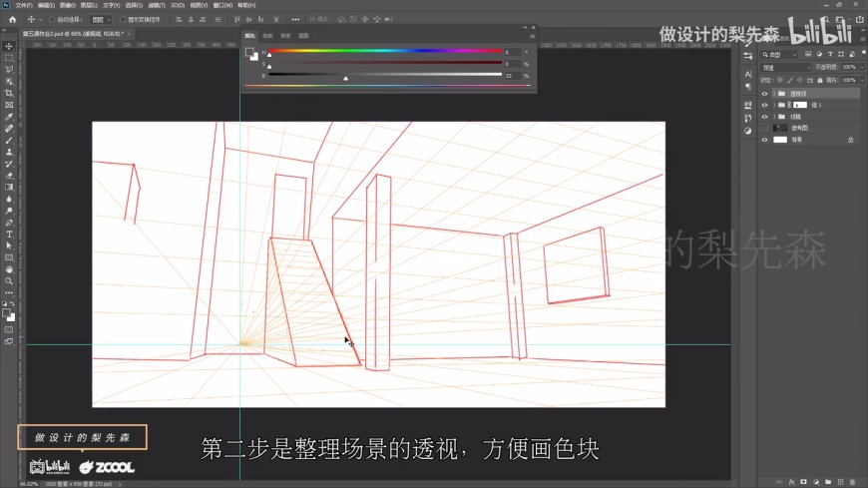The height and width of the screenshot is (488, 868).
Task: Select the Blur tool
Action: (9, 199)
